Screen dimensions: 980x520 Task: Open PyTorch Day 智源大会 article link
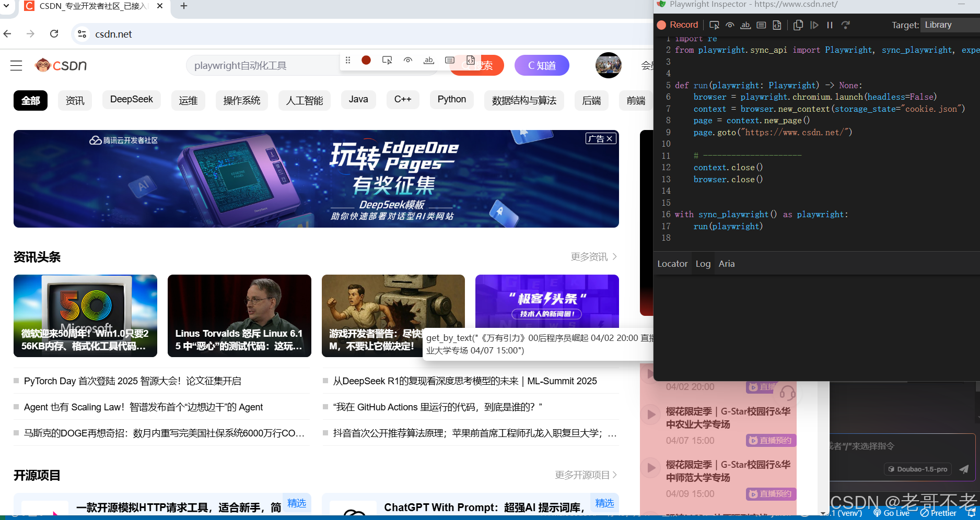[x=133, y=381]
